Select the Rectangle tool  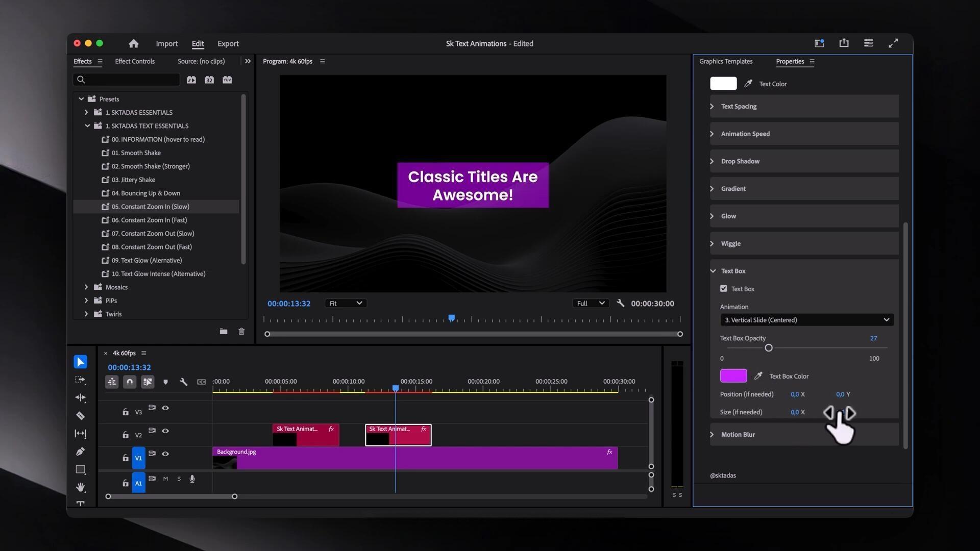81,469
